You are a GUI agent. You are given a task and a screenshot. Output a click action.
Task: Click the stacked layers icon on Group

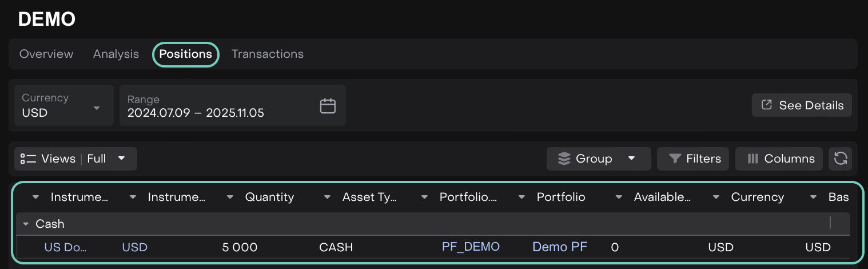pos(564,159)
